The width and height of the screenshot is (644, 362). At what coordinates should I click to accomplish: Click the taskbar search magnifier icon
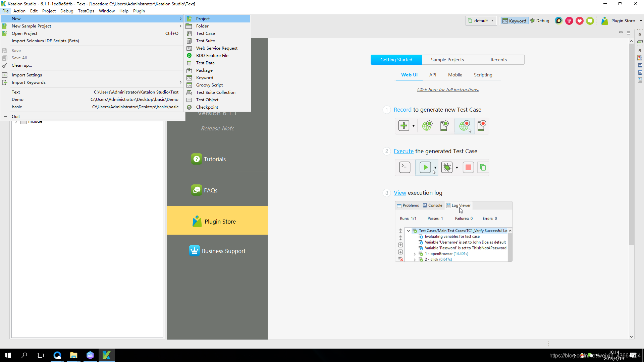pos(24,355)
